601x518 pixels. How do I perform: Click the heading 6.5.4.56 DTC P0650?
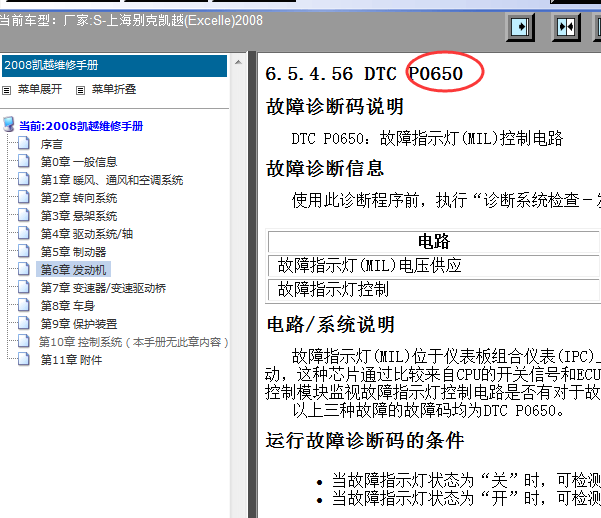point(364,74)
